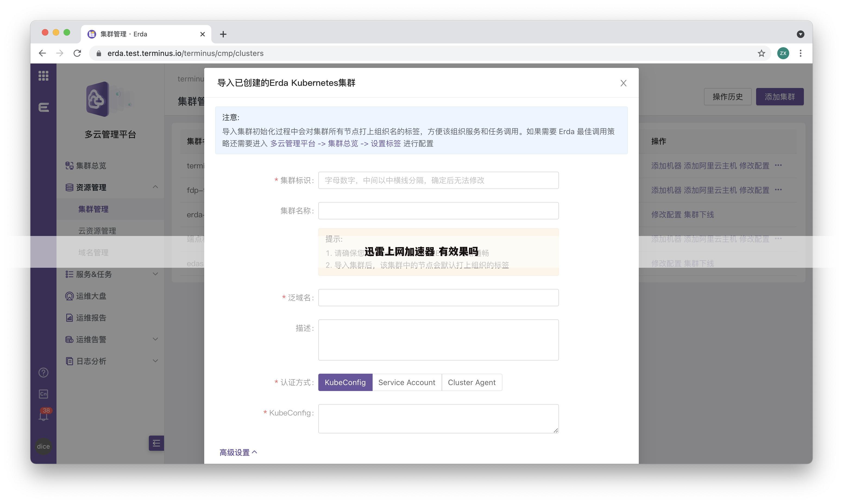Click the site lock icon in address bar
843x504 pixels.
click(x=99, y=53)
